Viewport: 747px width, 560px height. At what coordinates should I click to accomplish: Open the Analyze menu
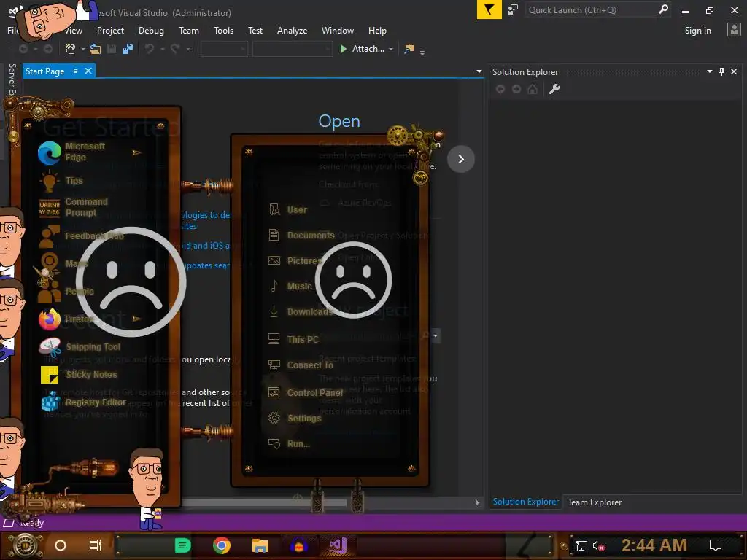pyautogui.click(x=292, y=31)
